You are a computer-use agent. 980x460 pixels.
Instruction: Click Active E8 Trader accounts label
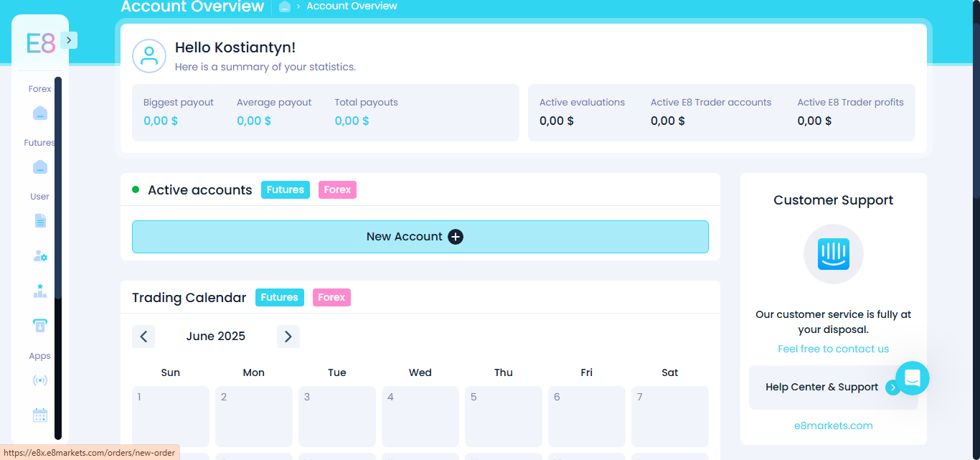[x=711, y=103]
